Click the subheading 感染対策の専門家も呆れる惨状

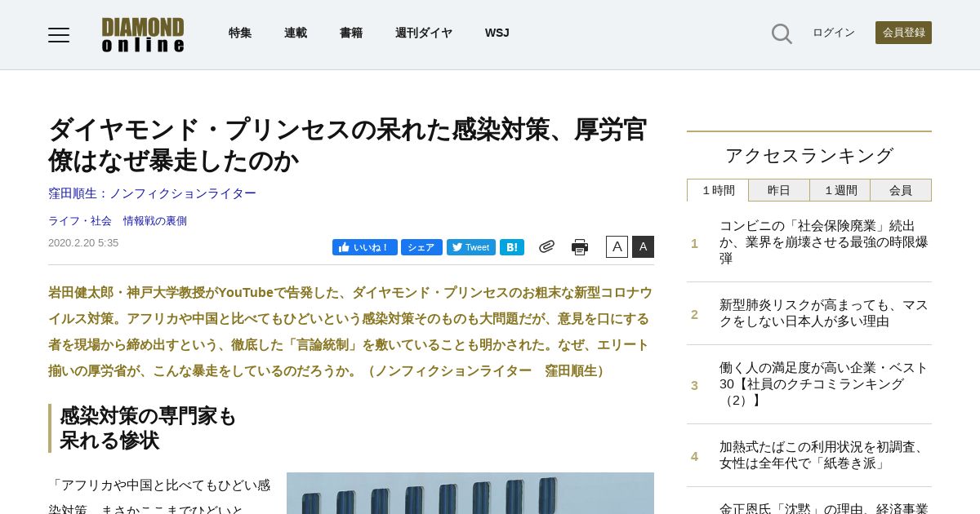[148, 428]
